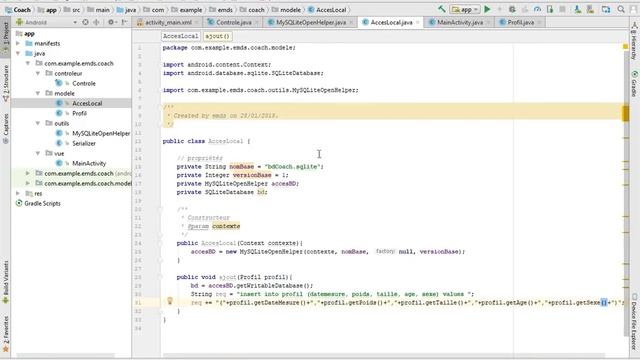
Task: Toggle the Build Variants side tab
Action: tap(5, 282)
